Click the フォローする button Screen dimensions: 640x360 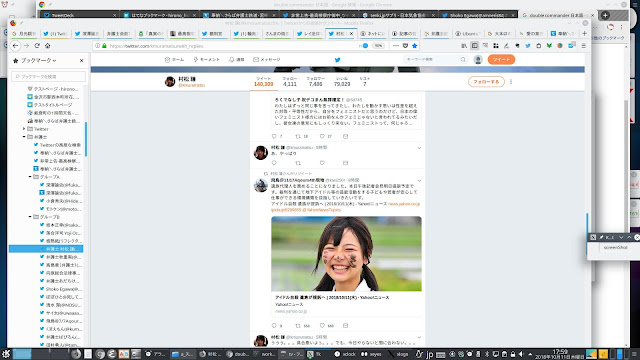pos(486,82)
